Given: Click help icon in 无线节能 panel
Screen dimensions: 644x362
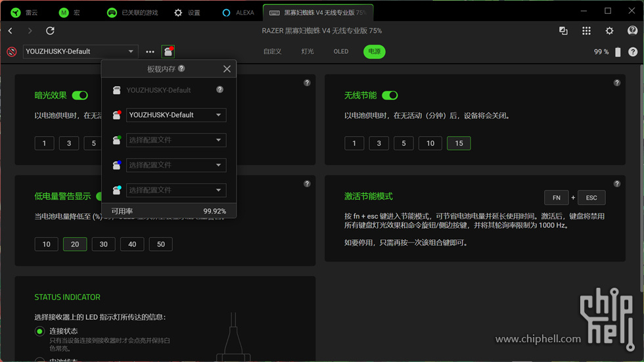Looking at the screenshot, I should tap(617, 83).
